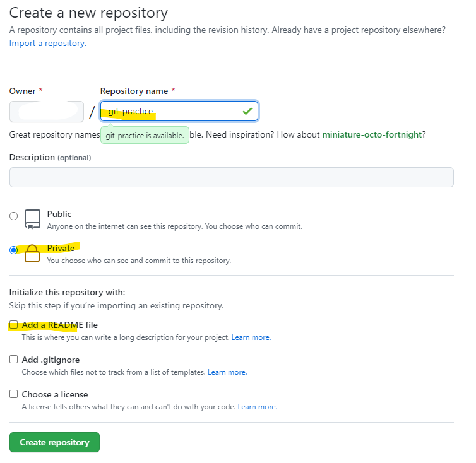Enable the Add a README file checkbox
Viewport: 476px width, 463px height.
tap(14, 325)
